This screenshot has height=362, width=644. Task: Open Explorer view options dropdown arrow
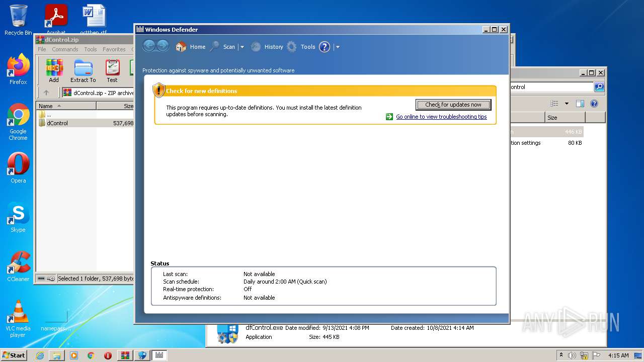(567, 104)
